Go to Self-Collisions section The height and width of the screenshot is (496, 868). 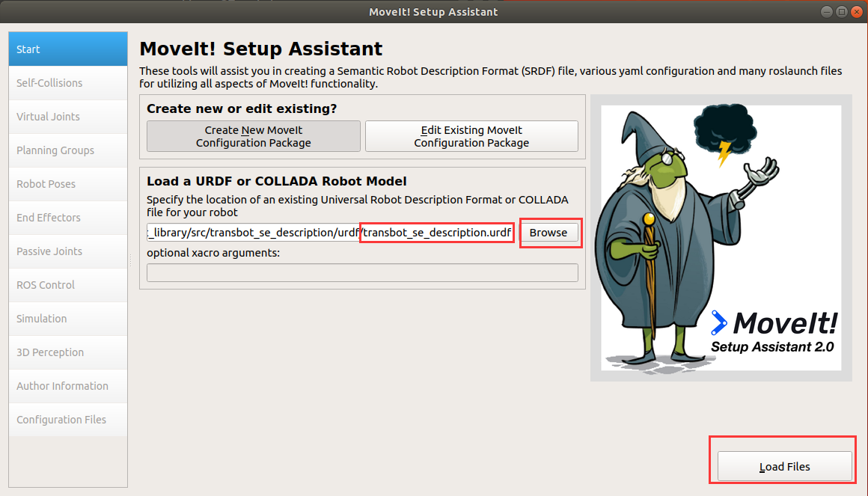pos(68,83)
